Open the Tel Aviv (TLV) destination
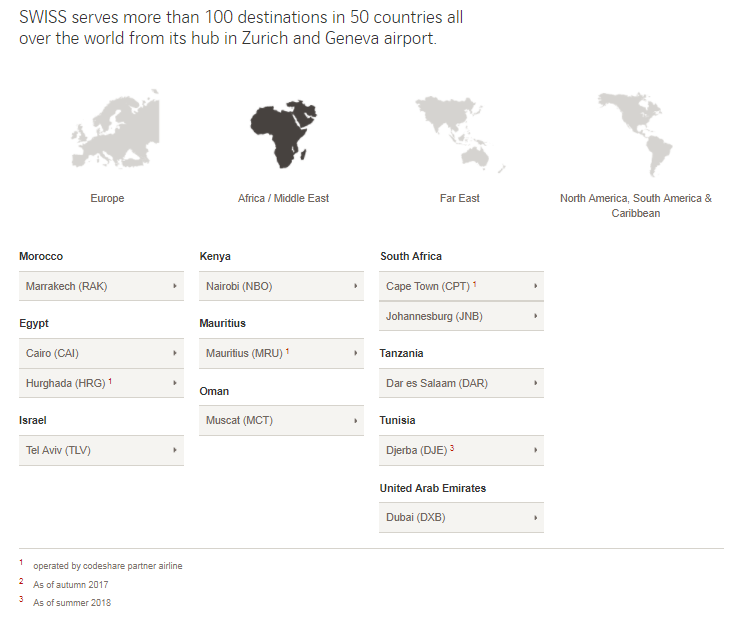The image size is (733, 621). pos(101,450)
